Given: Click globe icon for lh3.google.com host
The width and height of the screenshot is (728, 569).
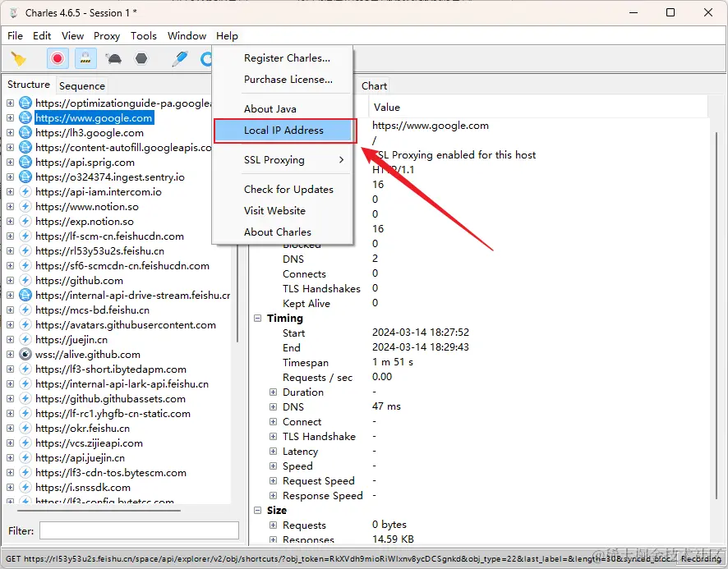Looking at the screenshot, I should point(25,133).
